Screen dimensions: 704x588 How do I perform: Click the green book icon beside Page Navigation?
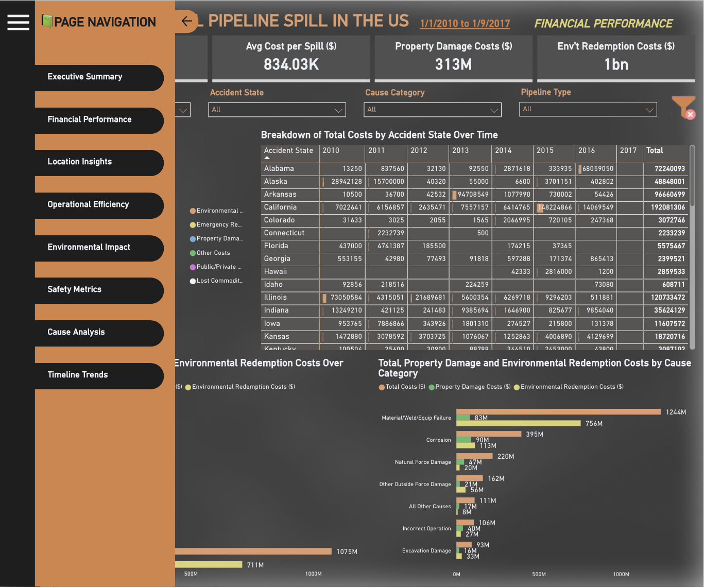(x=47, y=21)
